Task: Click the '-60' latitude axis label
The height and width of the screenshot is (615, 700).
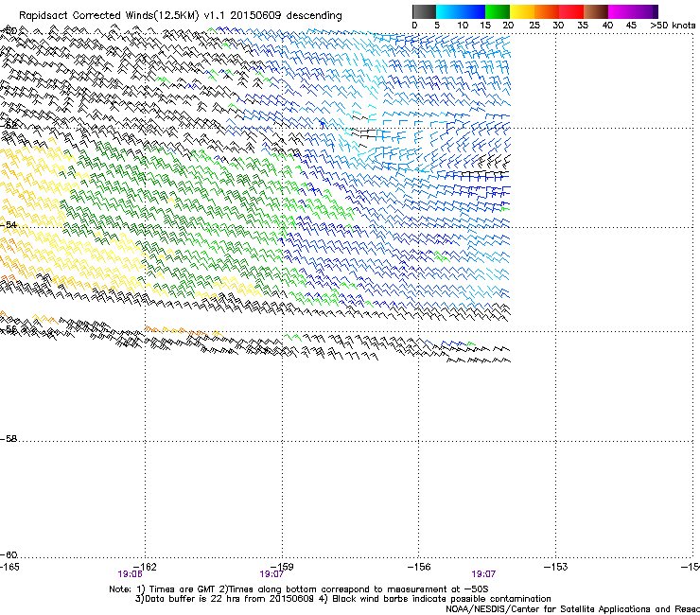Action: [x=9, y=555]
